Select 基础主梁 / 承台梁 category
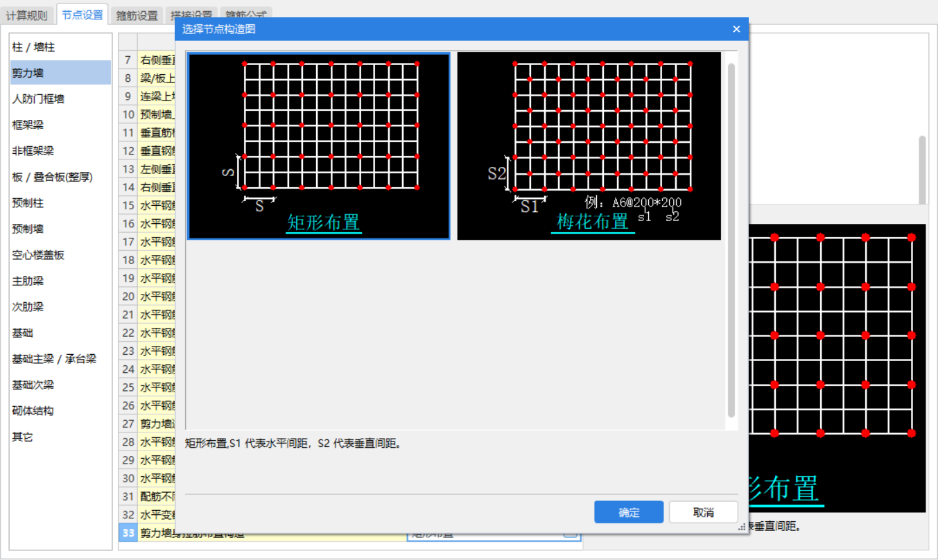 pos(60,359)
